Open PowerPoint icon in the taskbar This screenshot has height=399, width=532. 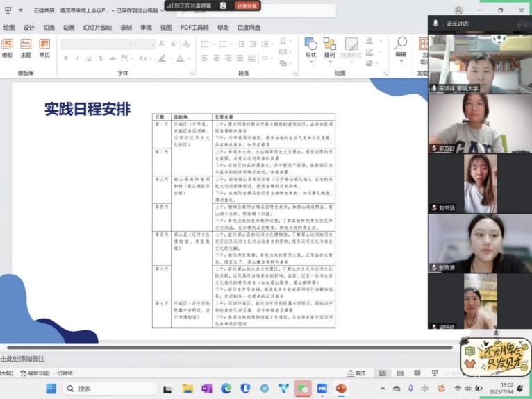341,389
